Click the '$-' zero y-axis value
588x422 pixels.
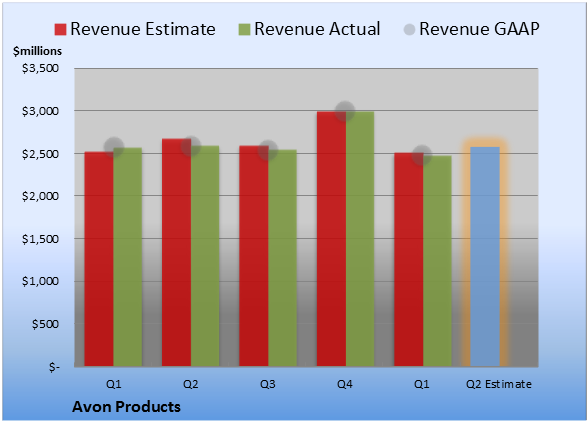(54, 366)
